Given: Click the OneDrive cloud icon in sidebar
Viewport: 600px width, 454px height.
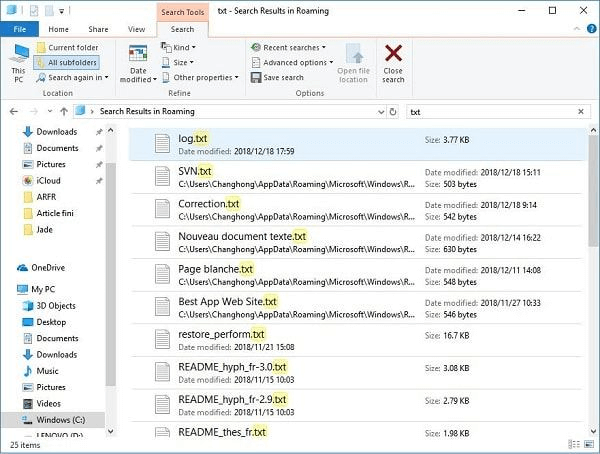Looking at the screenshot, I should [24, 267].
